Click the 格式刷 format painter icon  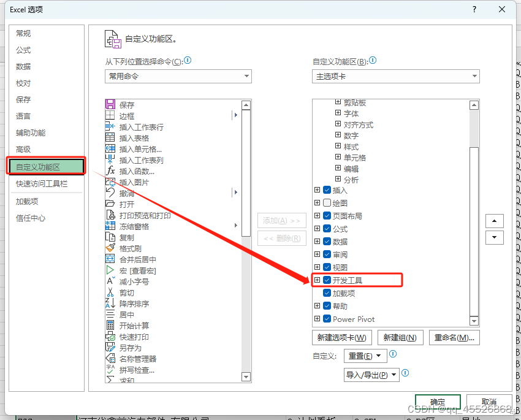[x=110, y=248]
